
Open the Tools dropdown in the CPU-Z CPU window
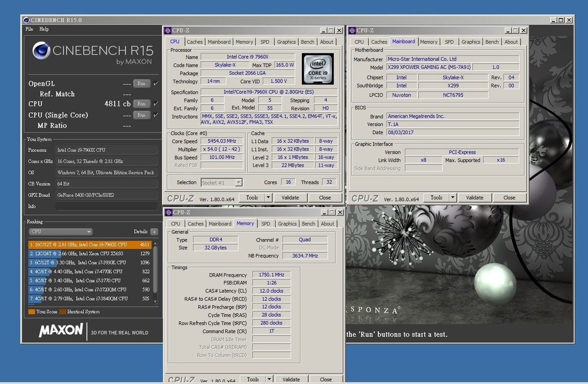click(x=269, y=198)
